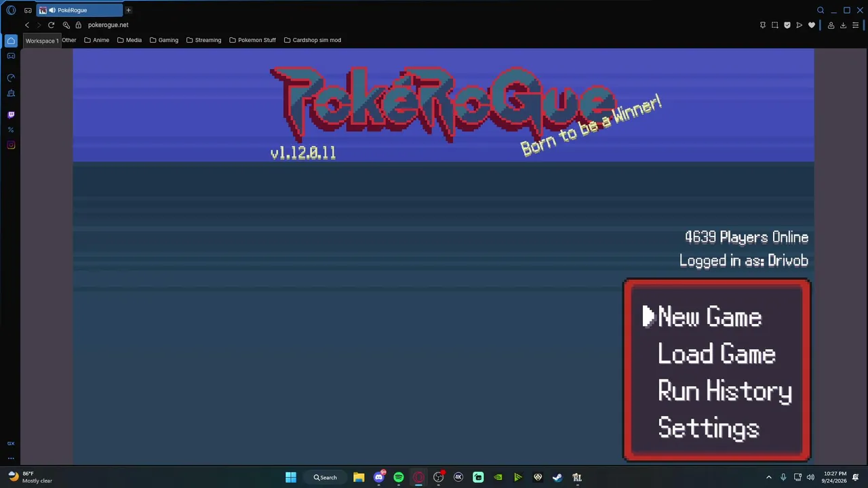Open Steam from the taskbar
This screenshot has height=488, width=868.
point(557,477)
